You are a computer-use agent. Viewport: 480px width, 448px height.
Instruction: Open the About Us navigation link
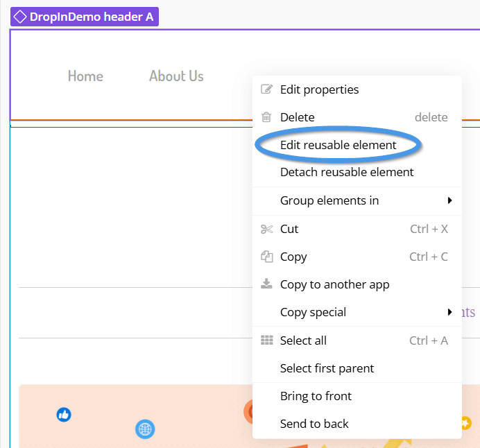[176, 76]
